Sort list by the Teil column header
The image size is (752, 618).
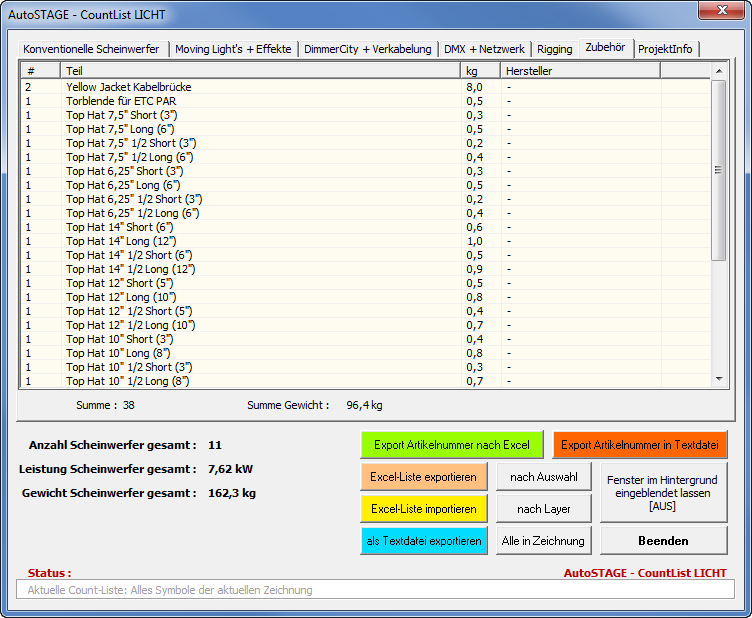click(x=260, y=71)
